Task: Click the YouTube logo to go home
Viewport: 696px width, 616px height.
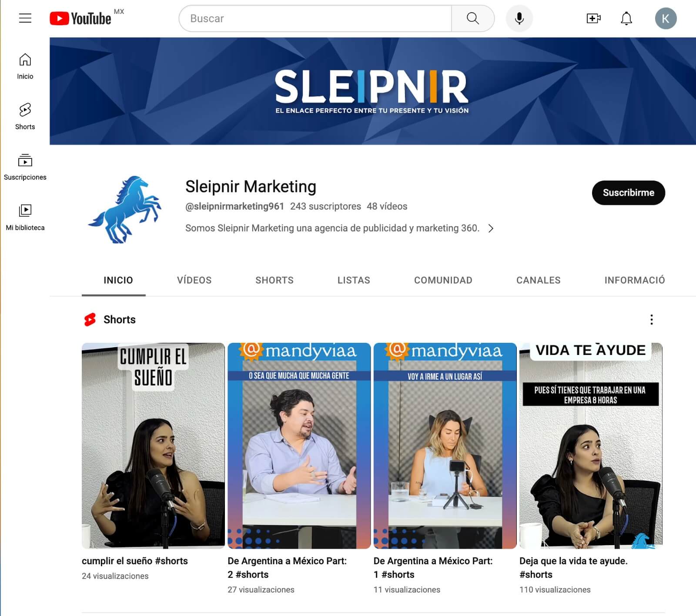Action: [81, 18]
